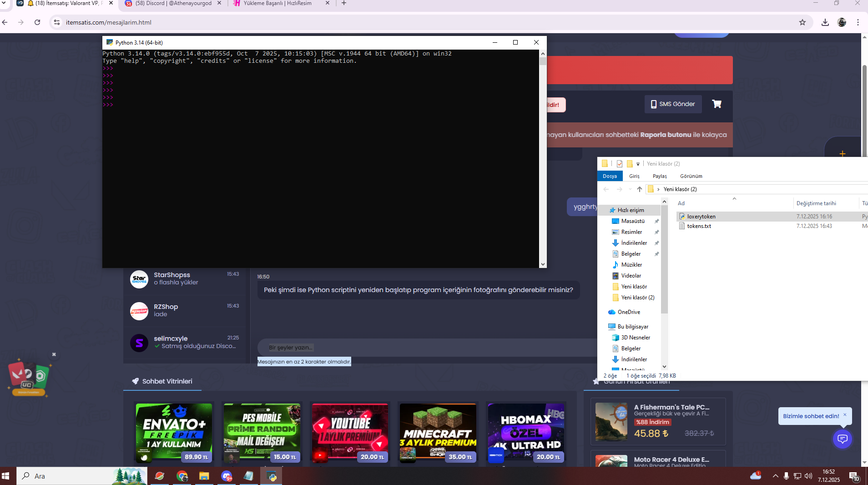This screenshot has height=485, width=868.
Task: Open the network tray icon
Action: click(797, 476)
